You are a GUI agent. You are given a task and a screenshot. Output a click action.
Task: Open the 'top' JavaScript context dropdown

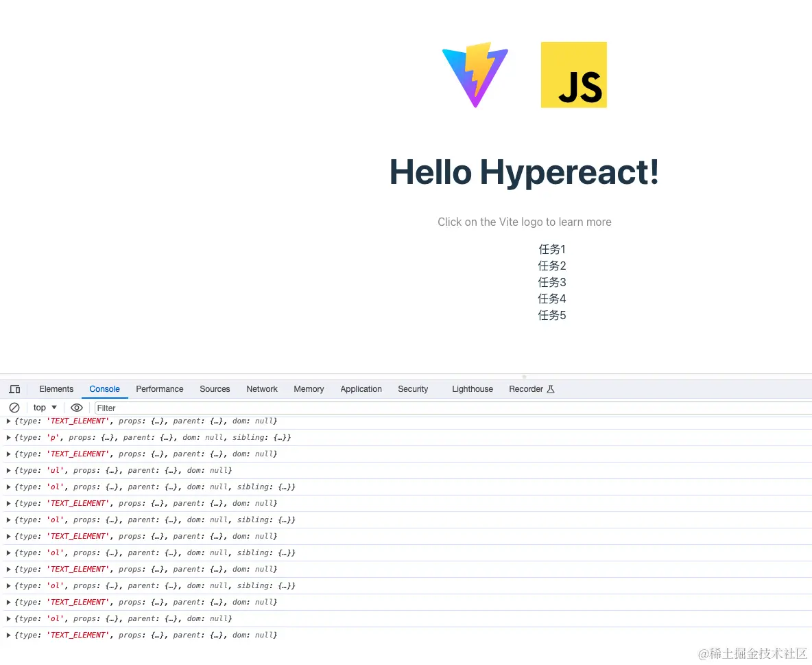(45, 408)
